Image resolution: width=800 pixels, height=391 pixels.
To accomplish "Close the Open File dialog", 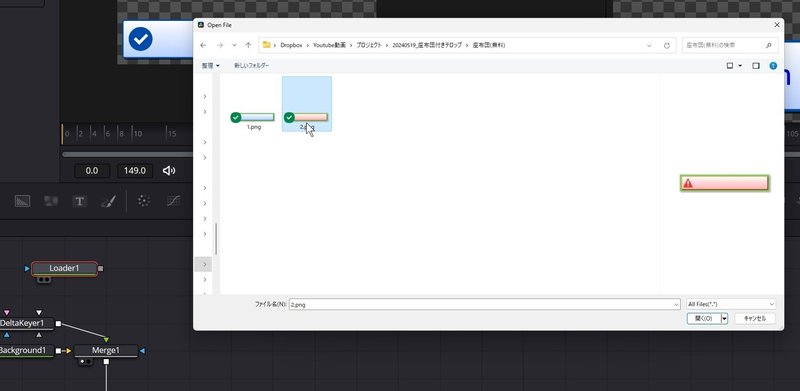I will tap(777, 25).
